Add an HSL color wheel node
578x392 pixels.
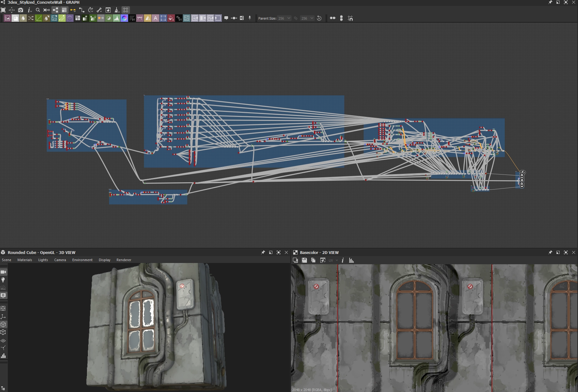[x=124, y=18]
